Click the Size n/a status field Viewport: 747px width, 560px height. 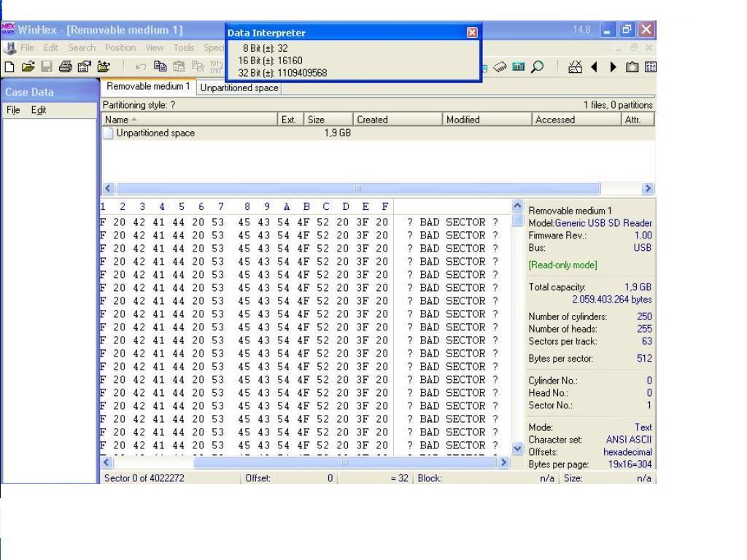tap(608, 478)
